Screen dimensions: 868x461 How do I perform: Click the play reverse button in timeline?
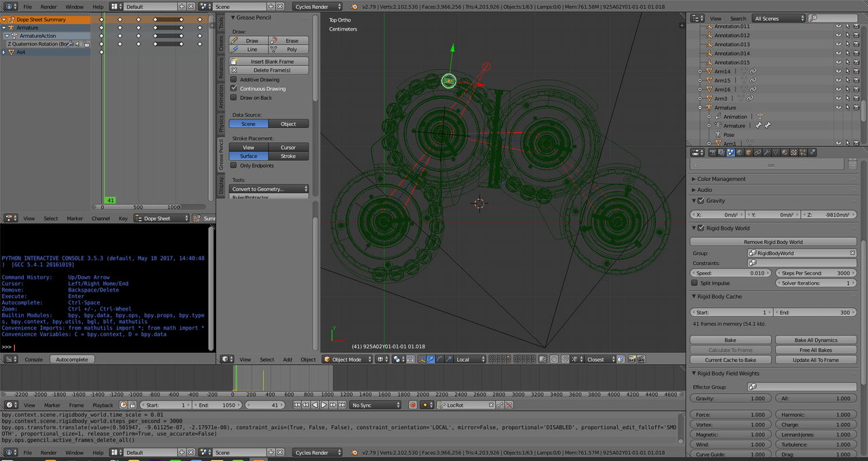pos(315,405)
